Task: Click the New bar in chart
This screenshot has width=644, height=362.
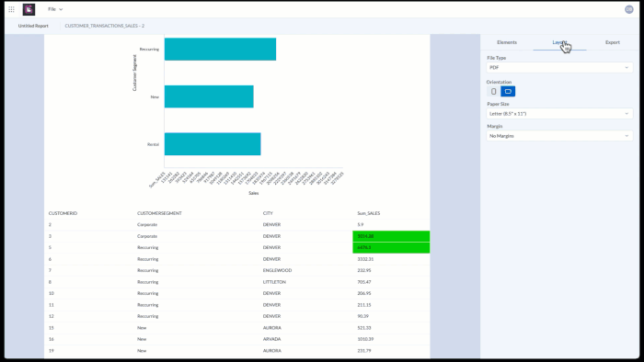Action: (209, 96)
